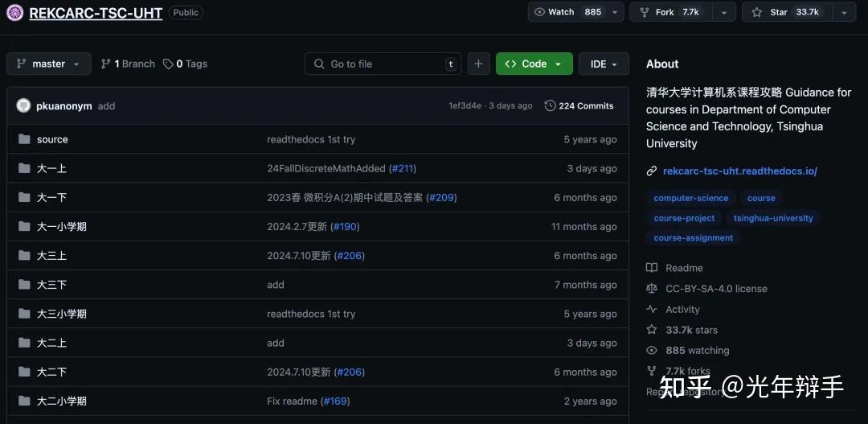
Task: Open the IDE dropdown menu
Action: point(604,64)
